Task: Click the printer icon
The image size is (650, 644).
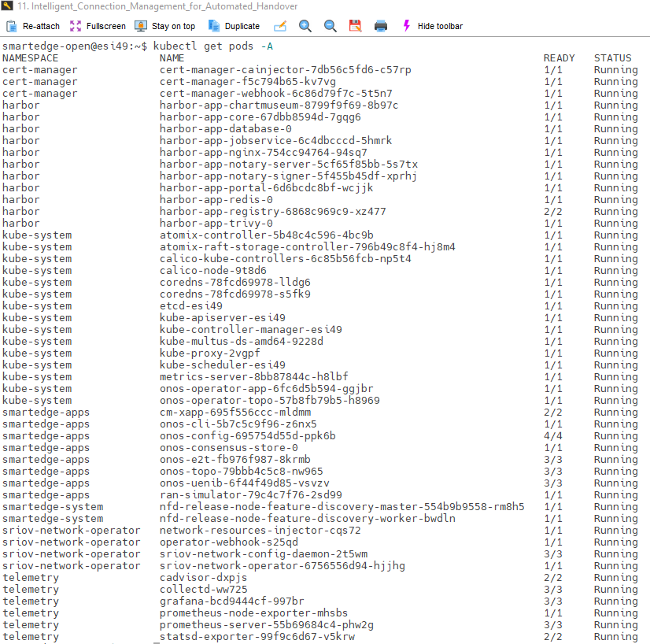Action: [381, 26]
